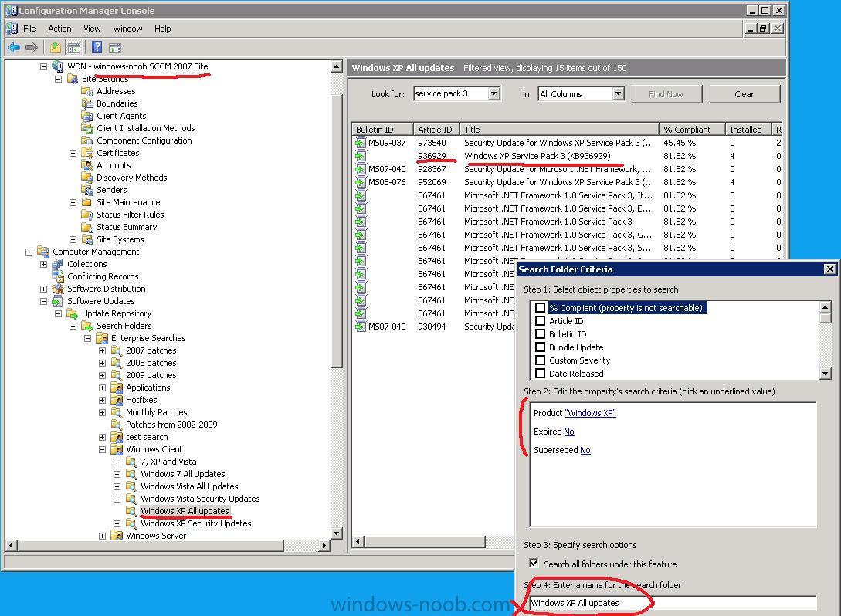Check the Custom Severity property checkbox
The image size is (841, 616).
pyautogui.click(x=540, y=360)
